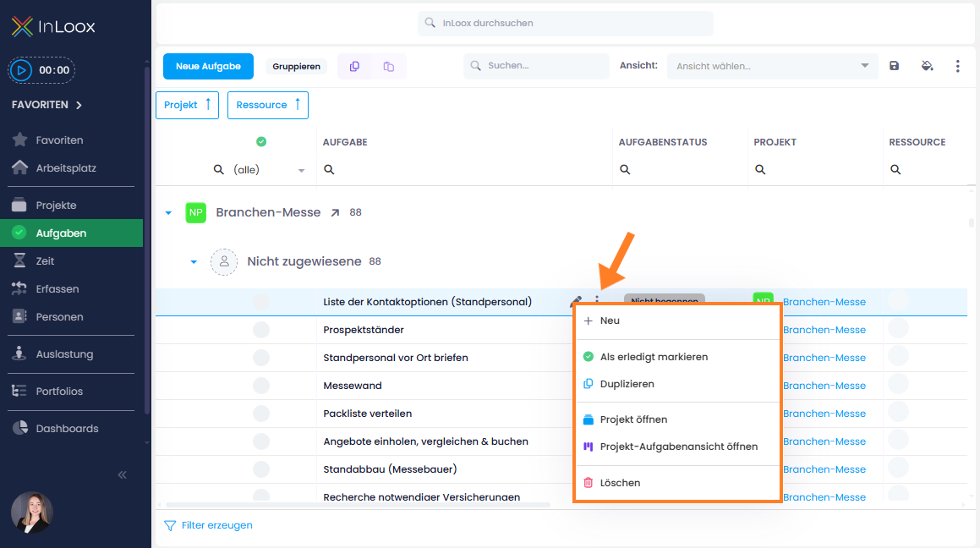Screen dimensions: 980x548
Task: Click the AUFGABE column header
Action: click(x=345, y=142)
